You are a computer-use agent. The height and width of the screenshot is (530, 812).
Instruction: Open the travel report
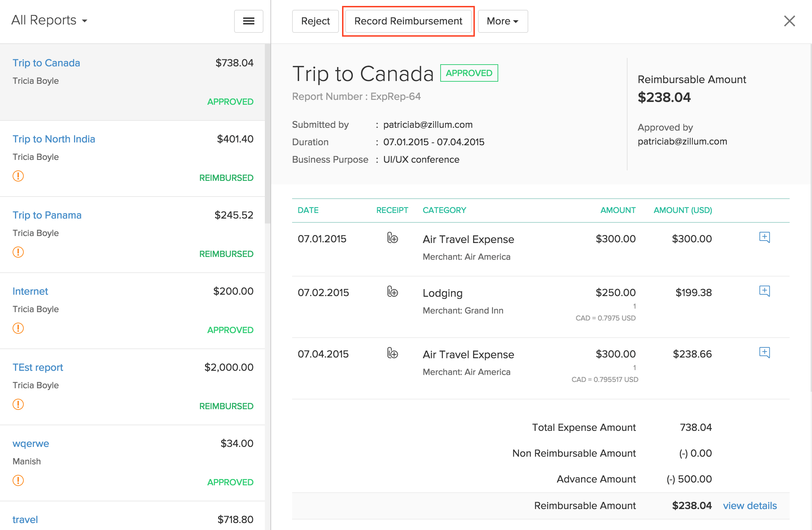click(x=25, y=519)
